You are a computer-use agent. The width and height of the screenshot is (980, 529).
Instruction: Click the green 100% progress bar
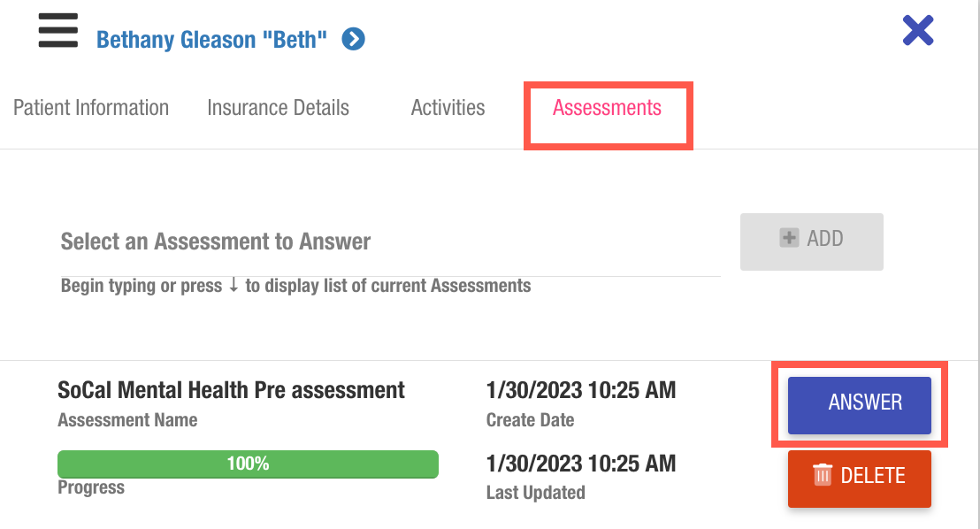click(x=248, y=464)
